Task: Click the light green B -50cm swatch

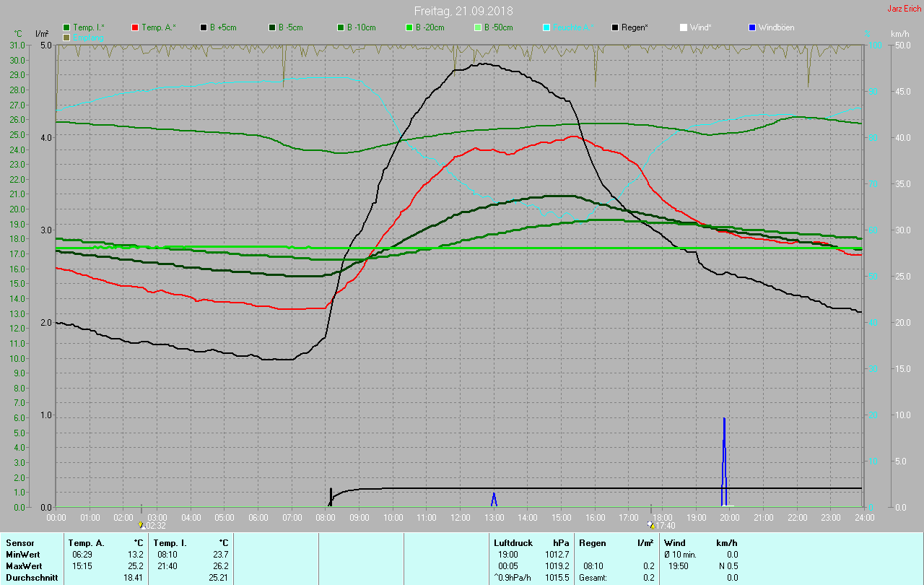Action: pos(478,27)
